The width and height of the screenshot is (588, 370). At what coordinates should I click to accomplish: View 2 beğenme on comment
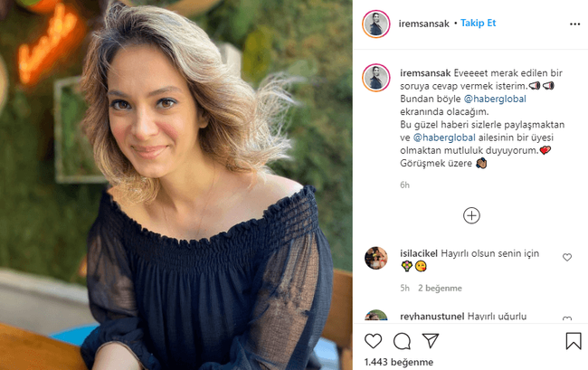point(440,288)
